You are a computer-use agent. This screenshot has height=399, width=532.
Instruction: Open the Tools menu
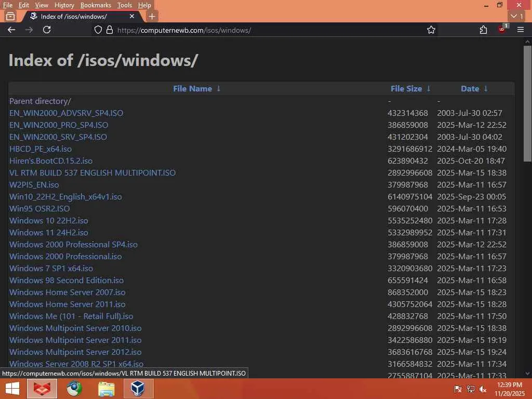tap(125, 5)
